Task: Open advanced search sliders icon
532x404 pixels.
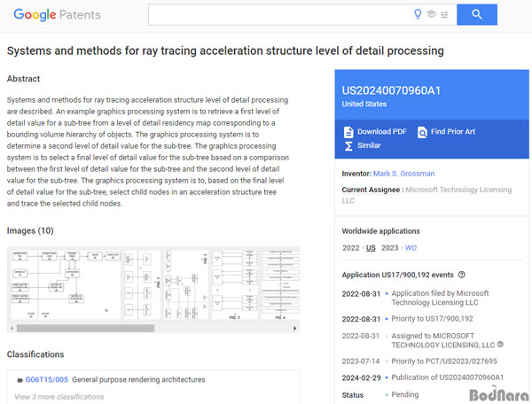Action: (x=444, y=14)
